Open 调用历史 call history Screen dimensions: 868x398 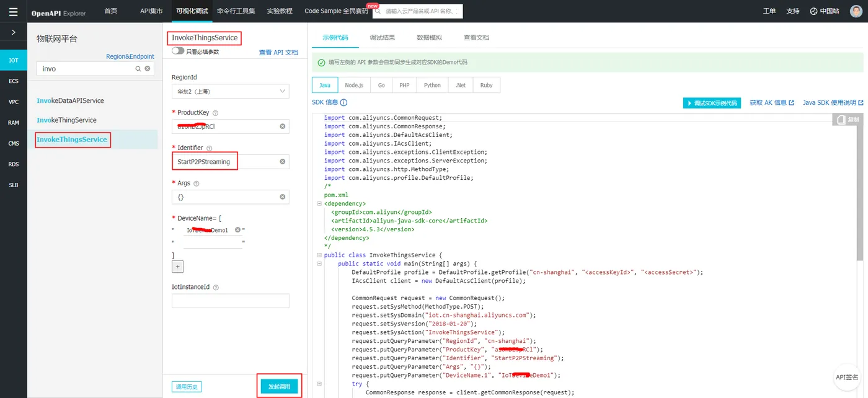tap(187, 387)
